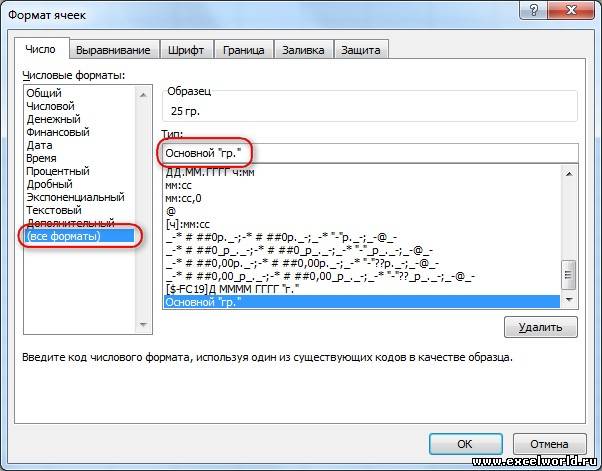This screenshot has height=471, width=602.
Task: Choose Общий in number formats list
Action: (44, 93)
